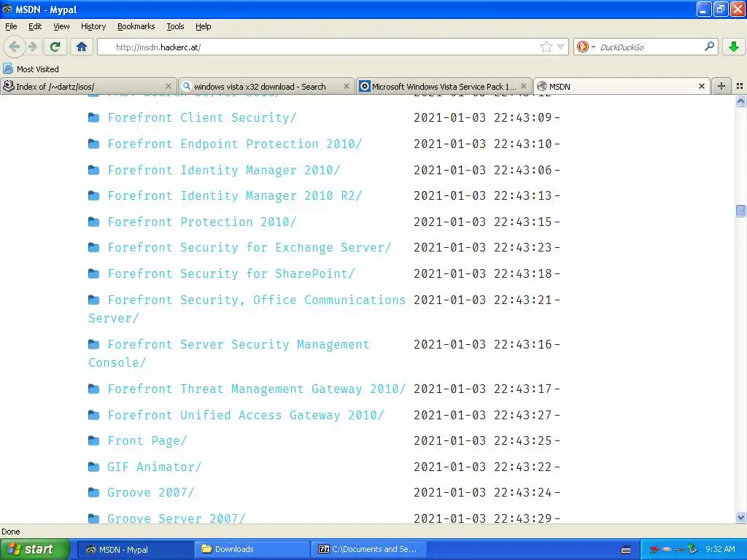Click folder icon beside GIF Animator
This screenshot has height=560, width=747.
coord(94,467)
